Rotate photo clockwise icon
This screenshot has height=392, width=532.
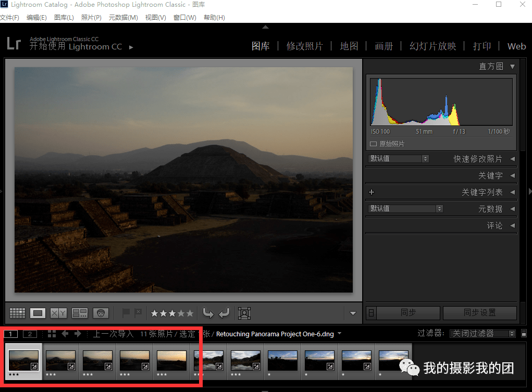pyautogui.click(x=224, y=313)
